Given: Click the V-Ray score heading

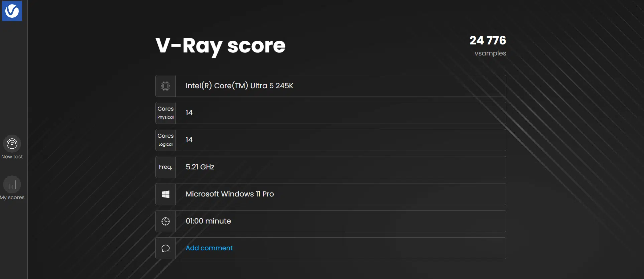Looking at the screenshot, I should point(220,45).
